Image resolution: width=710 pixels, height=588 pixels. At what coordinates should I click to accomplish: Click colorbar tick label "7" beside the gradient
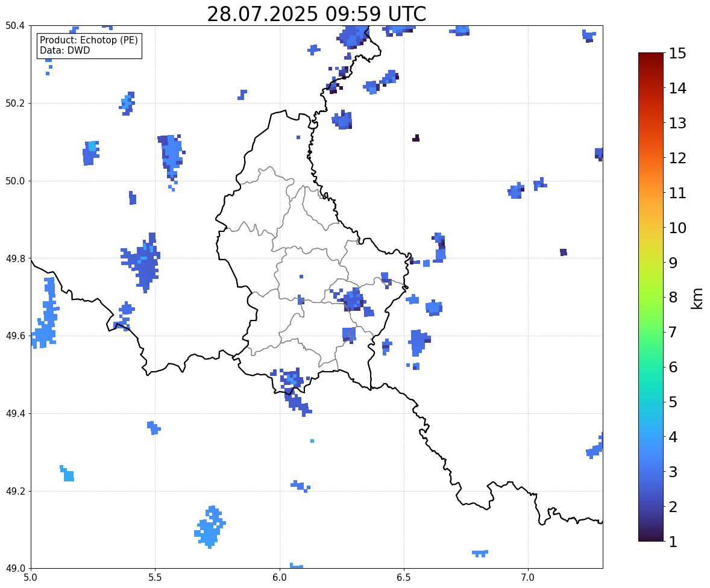tap(673, 332)
